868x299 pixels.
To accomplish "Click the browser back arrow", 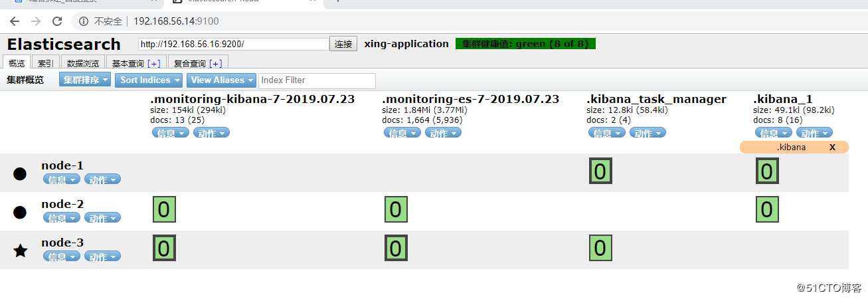I will click(x=15, y=21).
